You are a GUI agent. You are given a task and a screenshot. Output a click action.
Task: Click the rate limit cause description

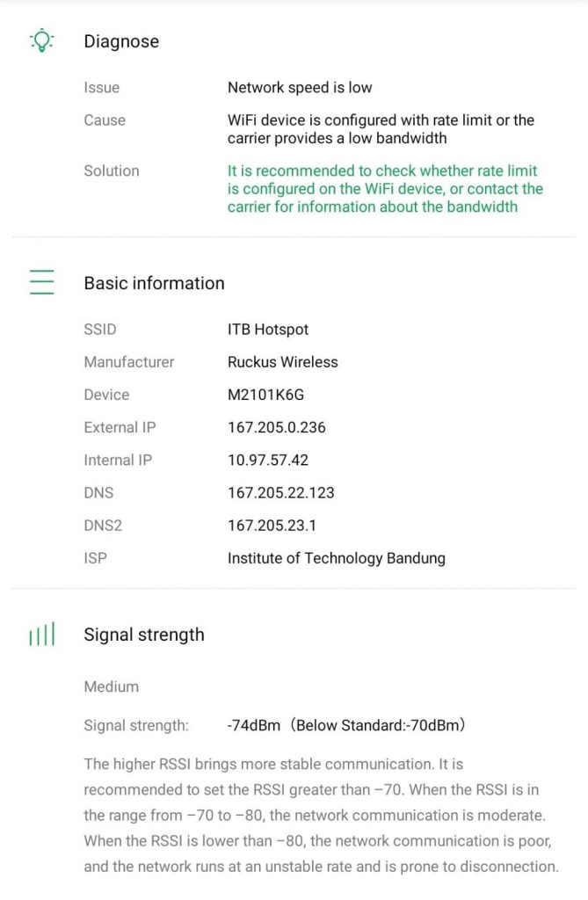(x=381, y=129)
